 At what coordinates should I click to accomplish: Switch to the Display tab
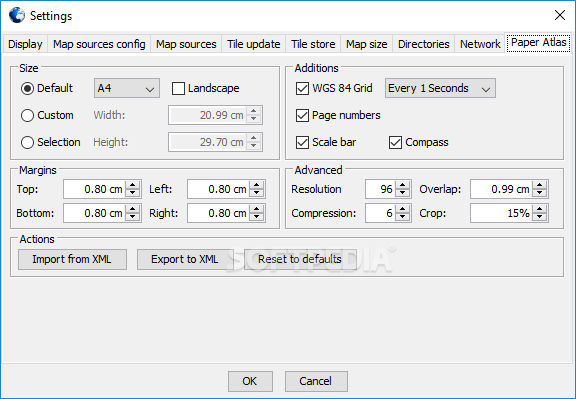coord(25,44)
